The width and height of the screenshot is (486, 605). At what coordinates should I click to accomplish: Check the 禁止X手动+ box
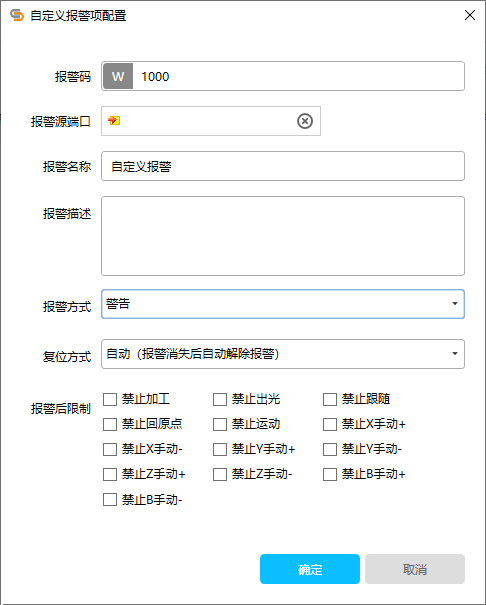330,424
